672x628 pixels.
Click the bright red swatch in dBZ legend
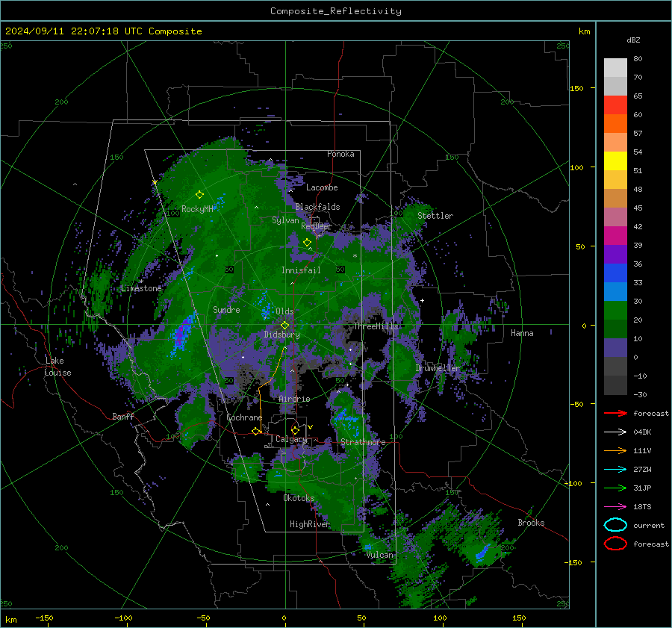click(615, 105)
